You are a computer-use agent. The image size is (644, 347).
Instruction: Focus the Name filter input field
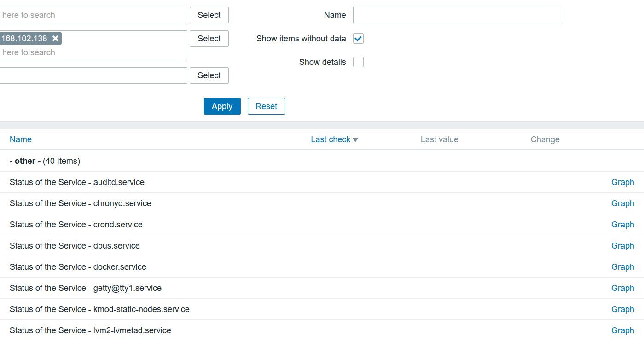coord(456,15)
